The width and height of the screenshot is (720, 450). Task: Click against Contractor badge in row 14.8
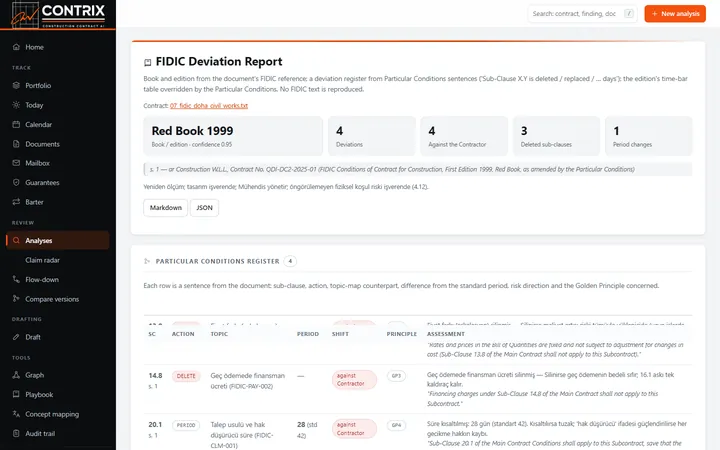(354, 380)
